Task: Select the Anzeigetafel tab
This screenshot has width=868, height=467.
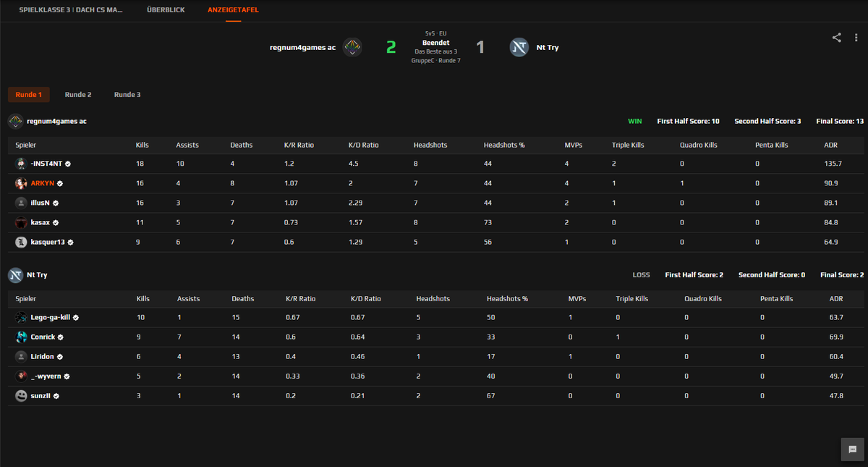Action: tap(233, 10)
